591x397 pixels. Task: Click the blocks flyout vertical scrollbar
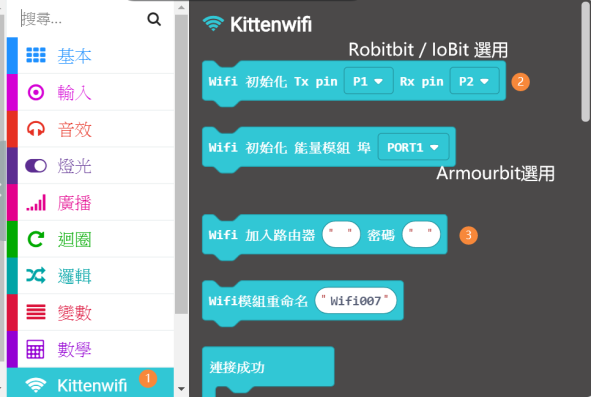point(585,63)
